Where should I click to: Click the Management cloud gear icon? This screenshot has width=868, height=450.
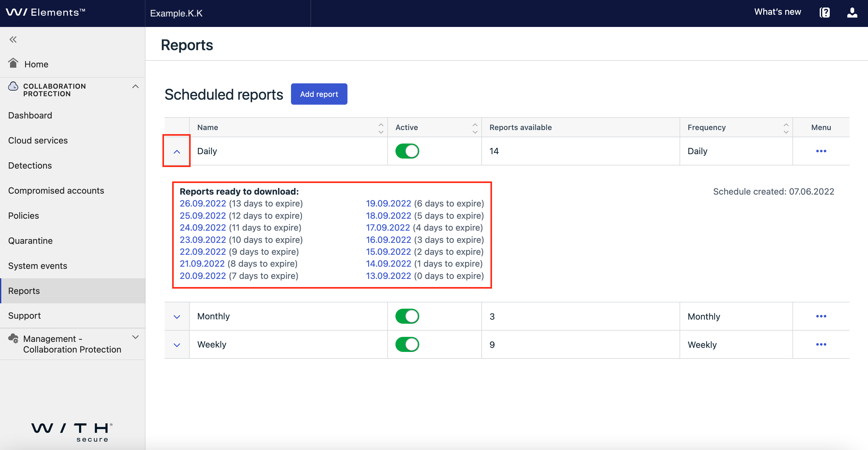13,338
